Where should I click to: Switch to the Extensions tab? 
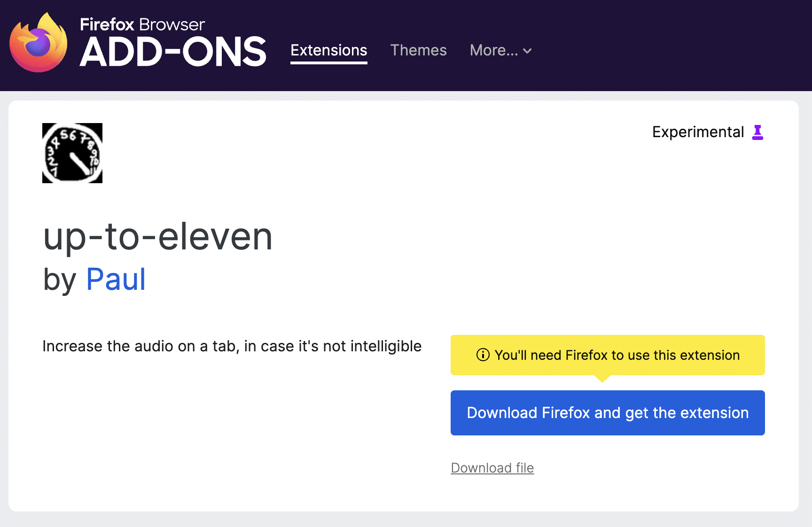click(329, 50)
